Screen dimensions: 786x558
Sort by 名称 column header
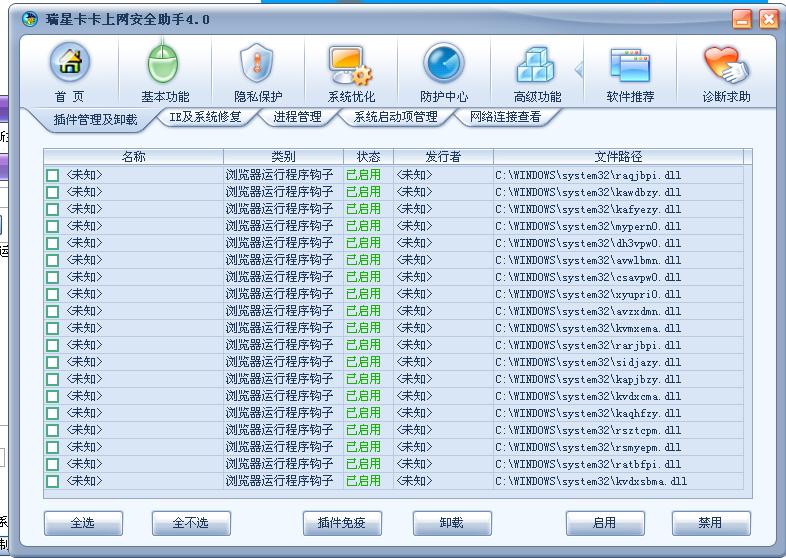(133, 157)
